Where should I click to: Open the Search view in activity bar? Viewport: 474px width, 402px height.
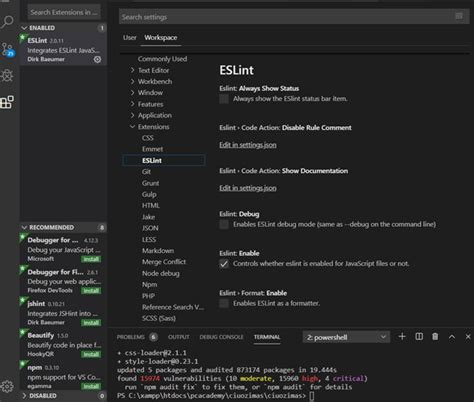point(7,22)
